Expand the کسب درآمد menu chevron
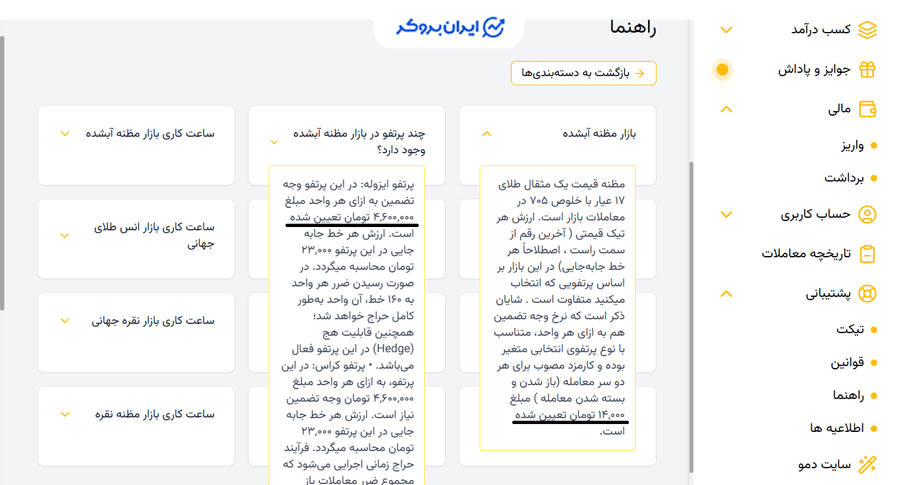 click(726, 30)
